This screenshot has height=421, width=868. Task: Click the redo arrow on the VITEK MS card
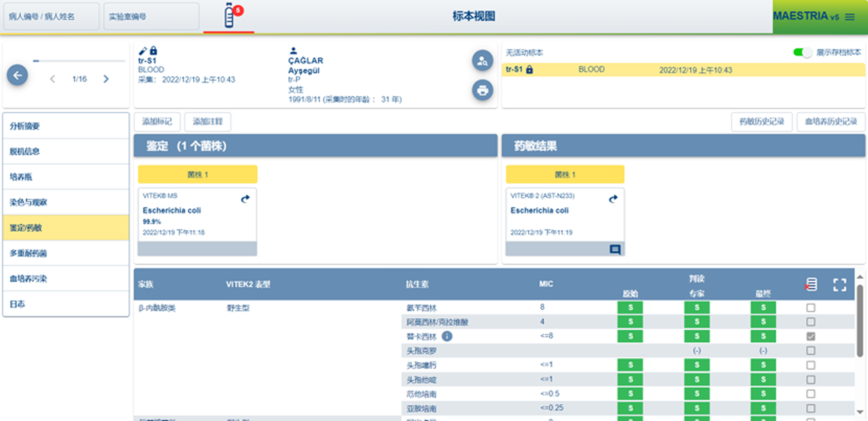pyautogui.click(x=245, y=199)
